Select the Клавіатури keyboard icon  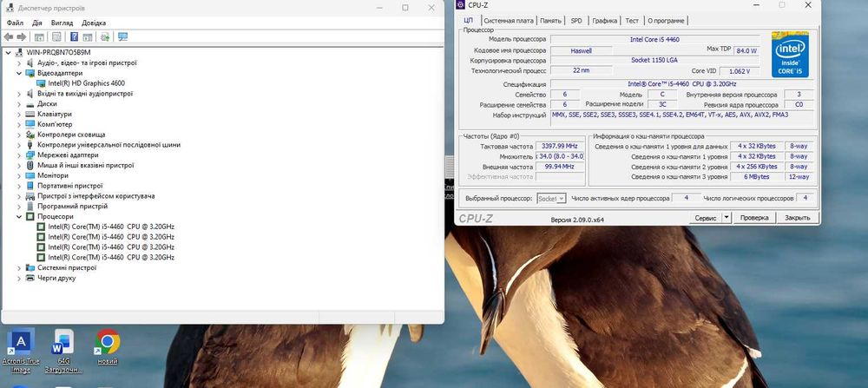[30, 114]
